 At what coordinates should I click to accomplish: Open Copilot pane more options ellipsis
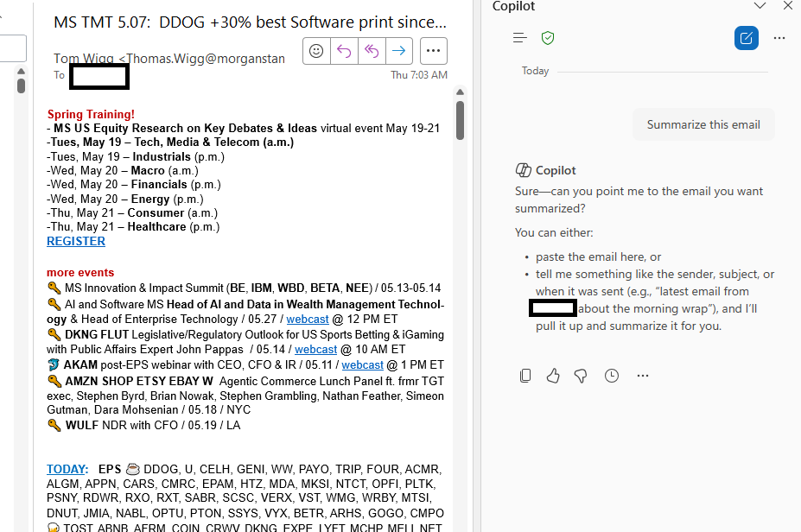point(779,38)
